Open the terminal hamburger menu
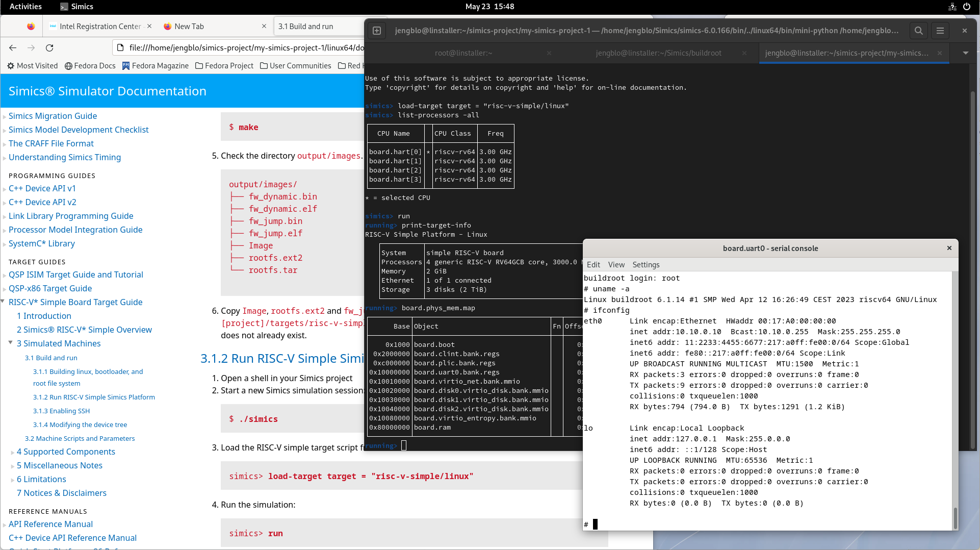 point(940,31)
